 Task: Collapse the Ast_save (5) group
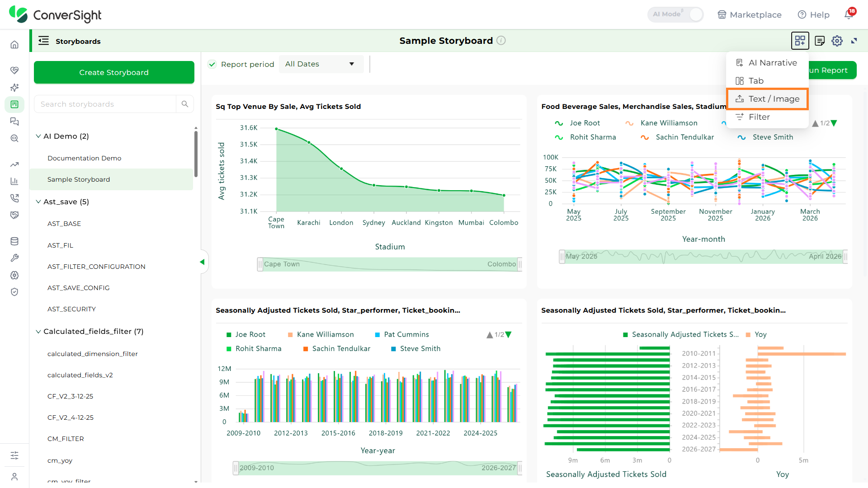(38, 202)
